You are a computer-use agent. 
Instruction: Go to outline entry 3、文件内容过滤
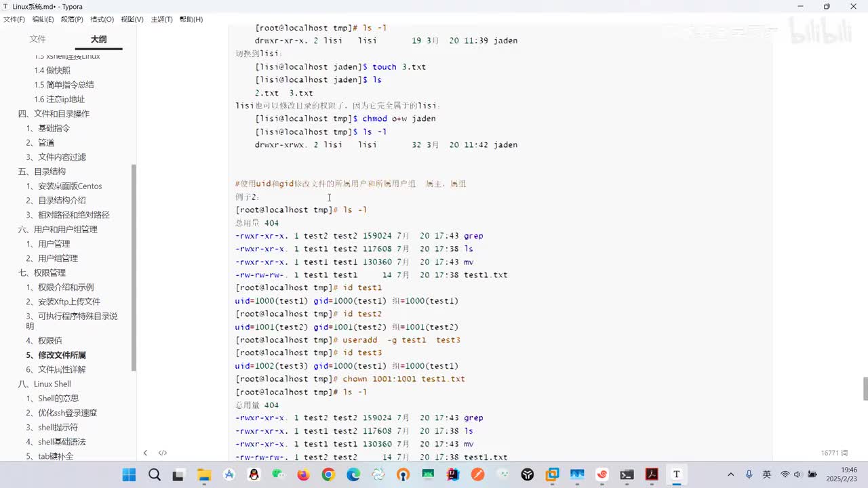coord(56,157)
